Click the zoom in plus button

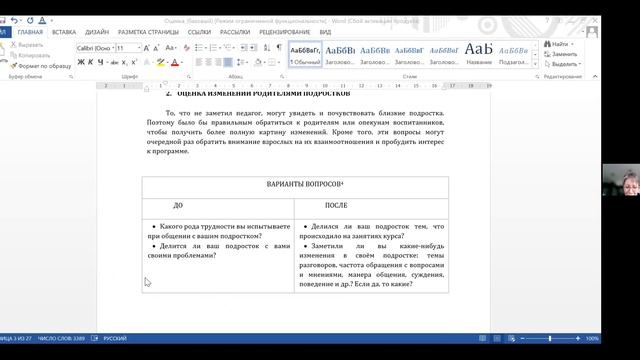click(578, 338)
